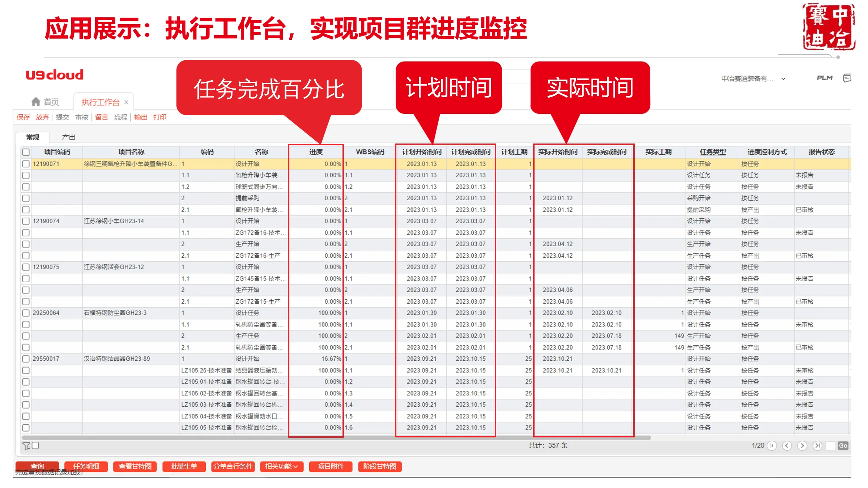Click the 进度 column header
The width and height of the screenshot is (868, 488).
(x=316, y=152)
